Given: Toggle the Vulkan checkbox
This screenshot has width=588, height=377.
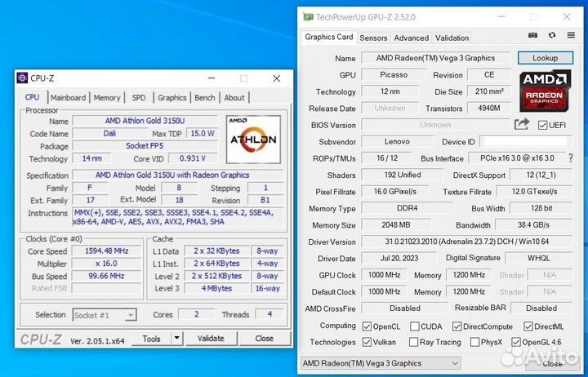Looking at the screenshot, I should coord(367,342).
